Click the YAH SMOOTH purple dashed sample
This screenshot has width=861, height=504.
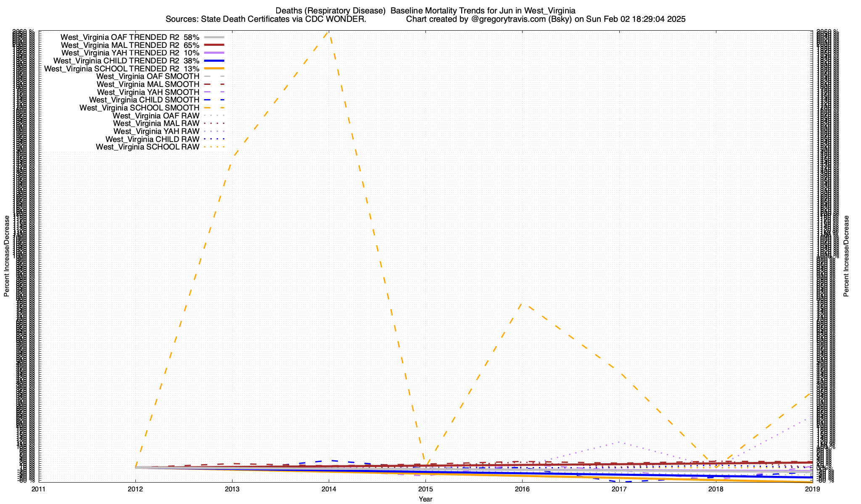pos(214,92)
